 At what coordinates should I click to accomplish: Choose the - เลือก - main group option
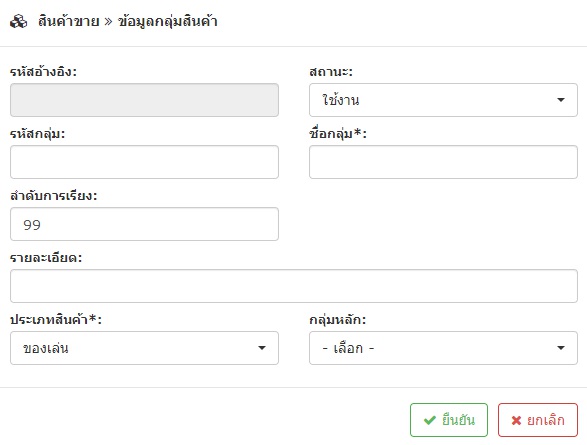click(x=348, y=348)
